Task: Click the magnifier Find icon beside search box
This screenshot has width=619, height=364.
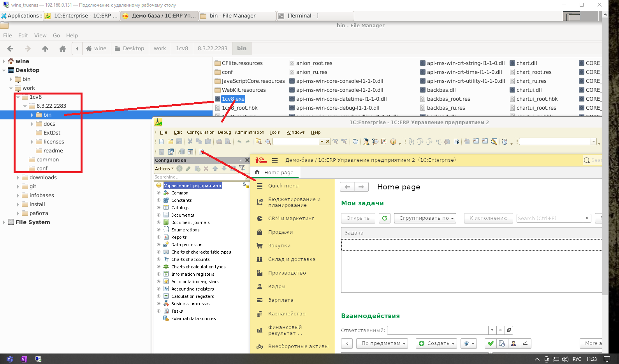Action: pyautogui.click(x=268, y=142)
